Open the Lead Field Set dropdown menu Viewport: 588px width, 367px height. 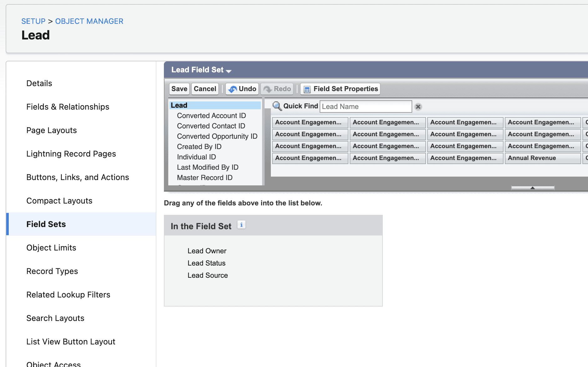229,71
